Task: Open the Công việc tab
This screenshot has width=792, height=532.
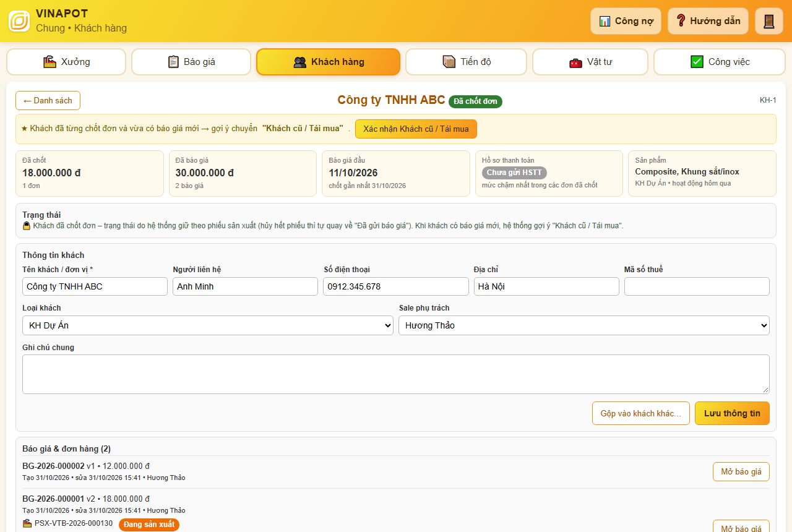Action: tap(720, 62)
